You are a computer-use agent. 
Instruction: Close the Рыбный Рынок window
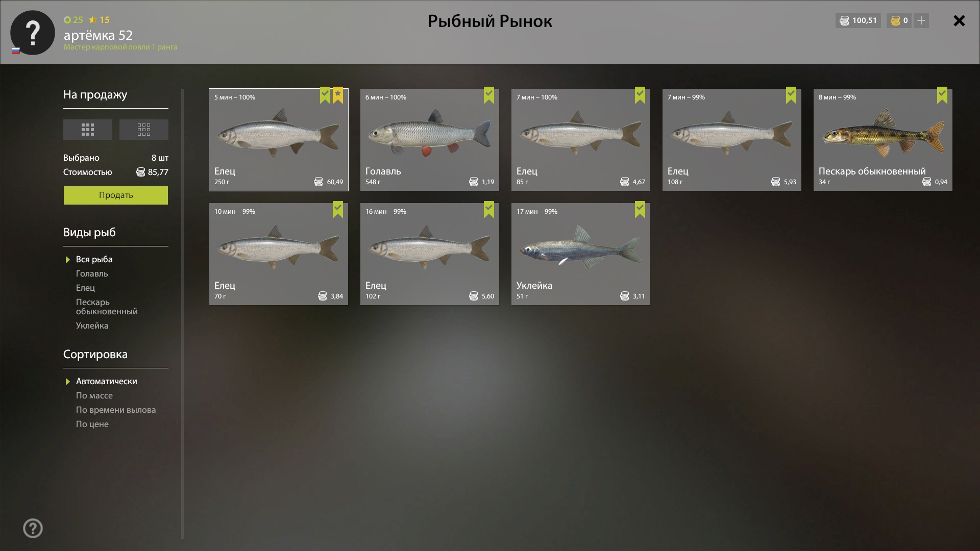point(959,21)
